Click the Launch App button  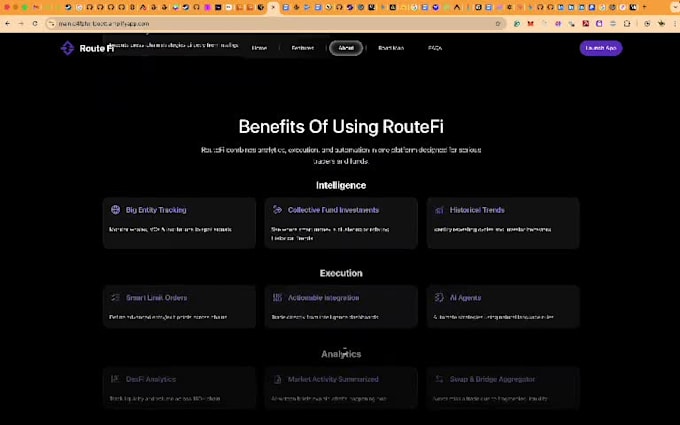(x=601, y=48)
